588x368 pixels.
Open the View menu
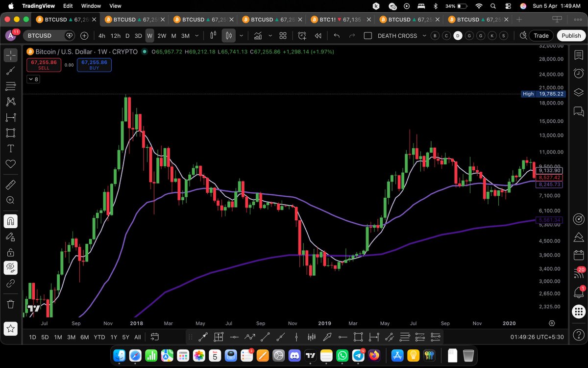coord(115,6)
